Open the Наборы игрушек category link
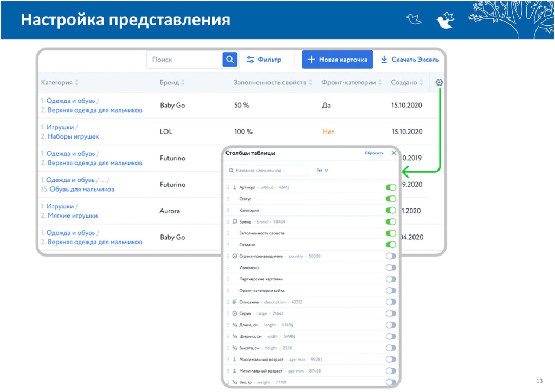555x392 pixels. [73, 136]
